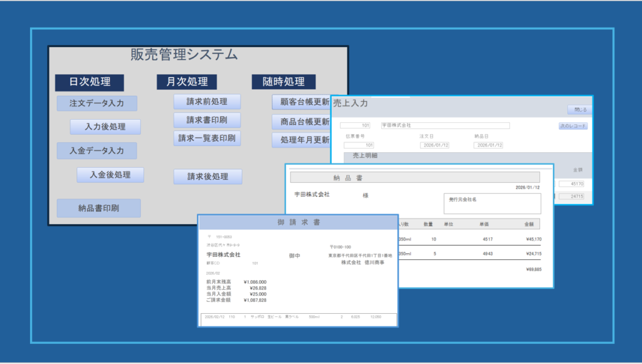
Task: Click the 納品書印刷 button
Action: tap(98, 208)
